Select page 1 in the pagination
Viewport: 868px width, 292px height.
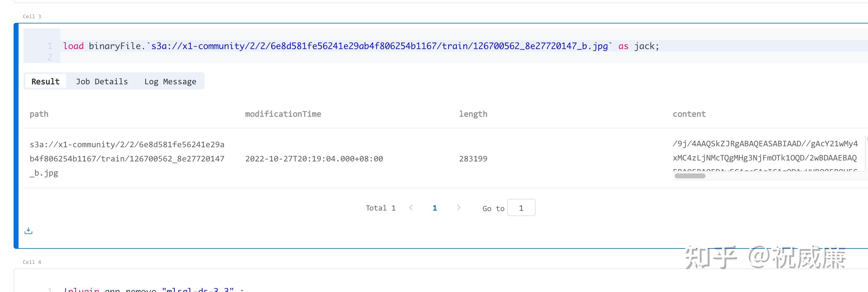click(x=435, y=208)
